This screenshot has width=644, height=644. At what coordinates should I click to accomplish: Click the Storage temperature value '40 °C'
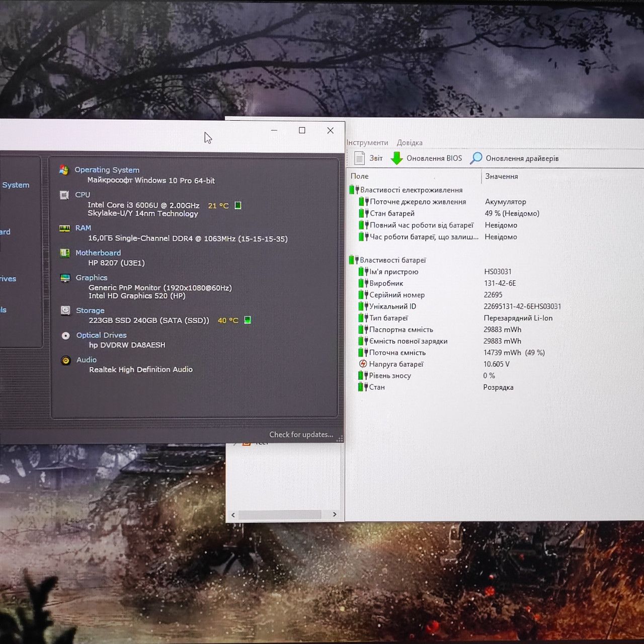pyautogui.click(x=228, y=320)
